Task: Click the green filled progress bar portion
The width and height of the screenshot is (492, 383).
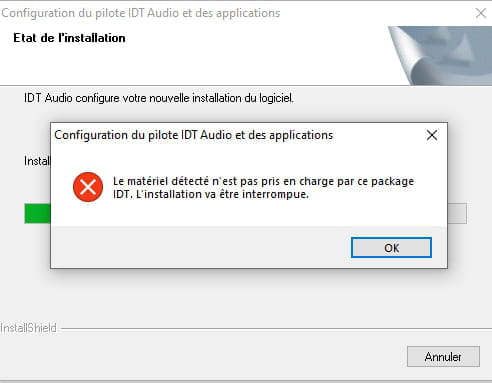Action: [37, 213]
